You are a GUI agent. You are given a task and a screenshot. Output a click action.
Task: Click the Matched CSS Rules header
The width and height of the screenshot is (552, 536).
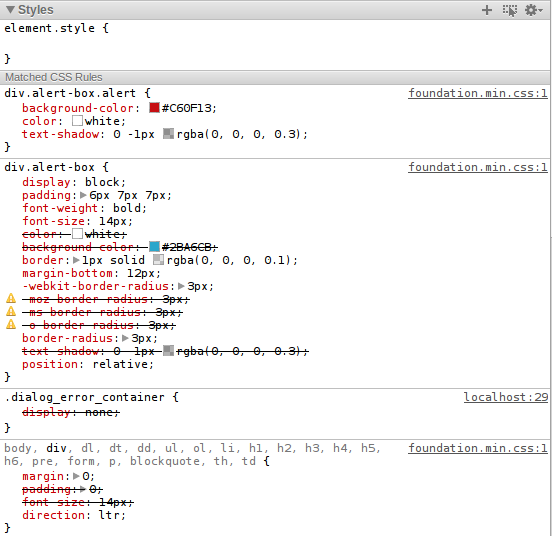[x=275, y=77]
